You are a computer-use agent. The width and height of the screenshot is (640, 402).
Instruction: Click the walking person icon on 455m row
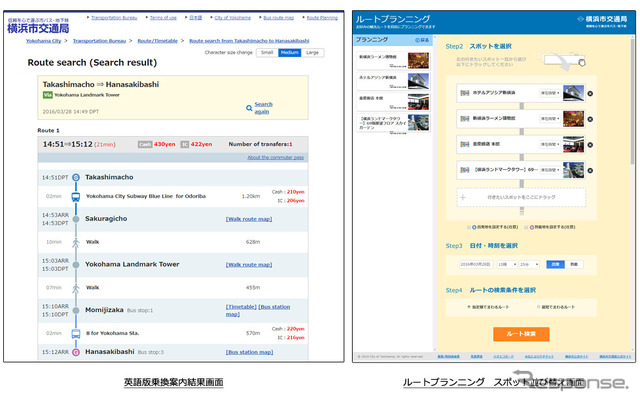click(x=76, y=288)
